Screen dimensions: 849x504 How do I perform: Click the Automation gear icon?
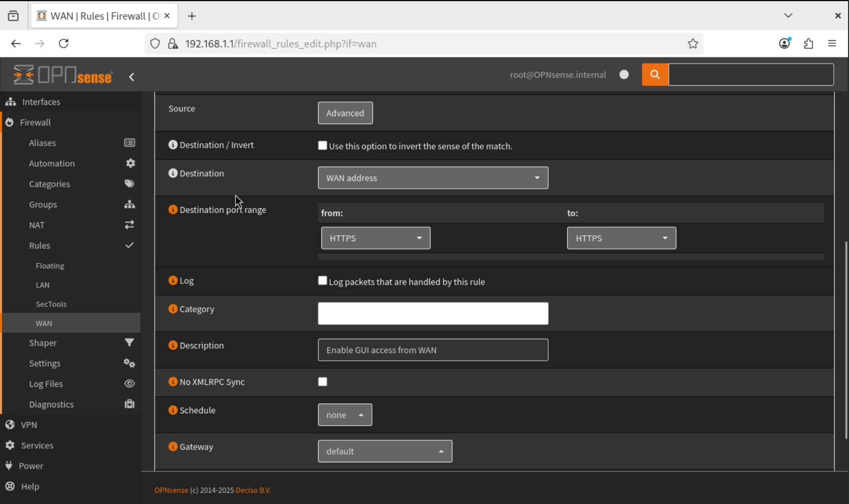(130, 163)
